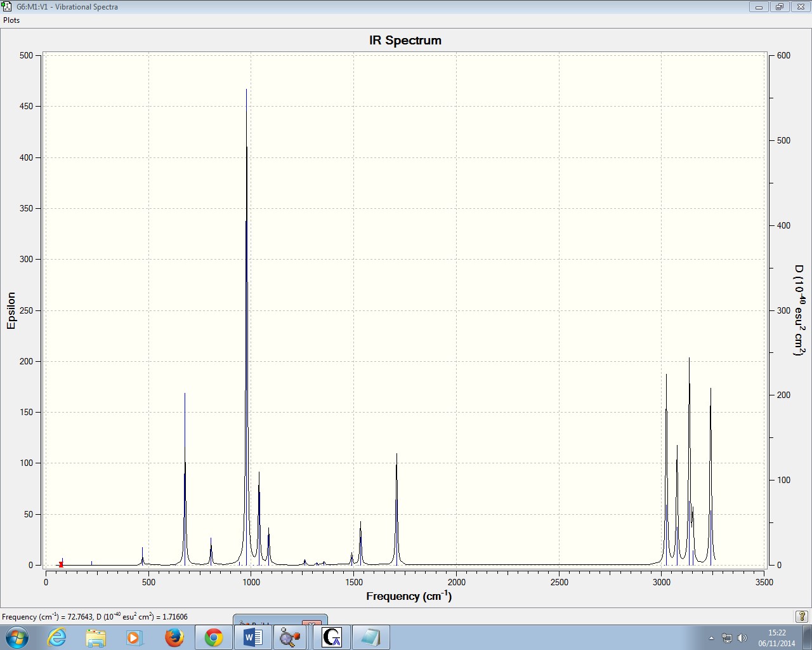
Task: Open Windows Media Player from taskbar
Action: point(134,637)
